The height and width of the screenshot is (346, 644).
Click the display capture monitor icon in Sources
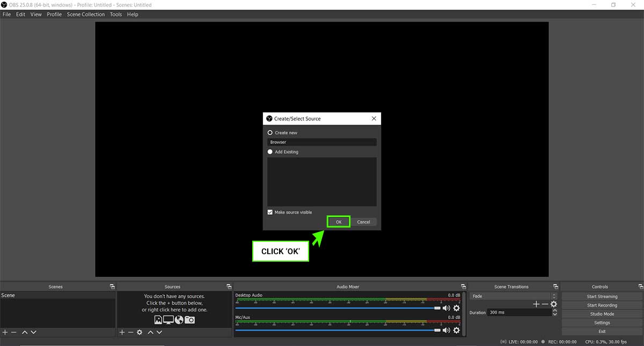pyautogui.click(x=169, y=320)
